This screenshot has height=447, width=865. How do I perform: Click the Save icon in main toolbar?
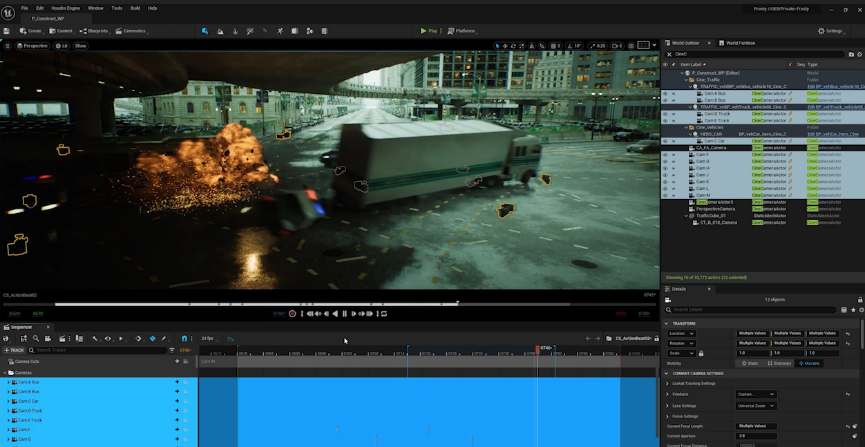pyautogui.click(x=8, y=31)
